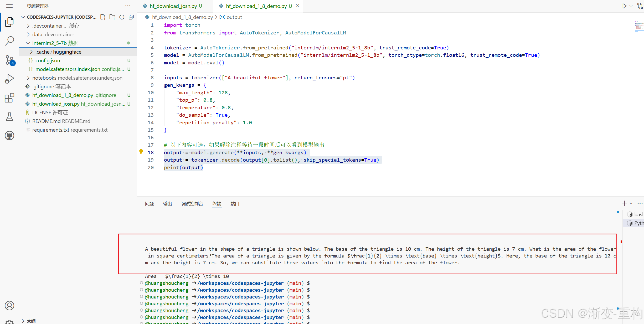Open Source Control view with badge

(9, 60)
